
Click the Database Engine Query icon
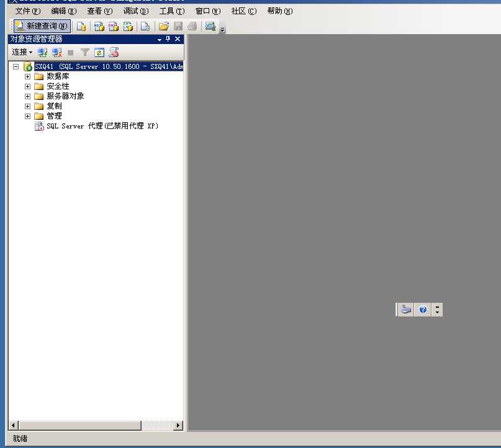click(x=81, y=26)
